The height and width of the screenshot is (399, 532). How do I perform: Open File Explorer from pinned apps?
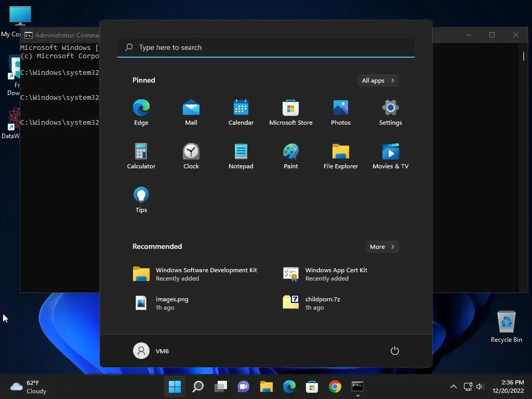point(341,156)
